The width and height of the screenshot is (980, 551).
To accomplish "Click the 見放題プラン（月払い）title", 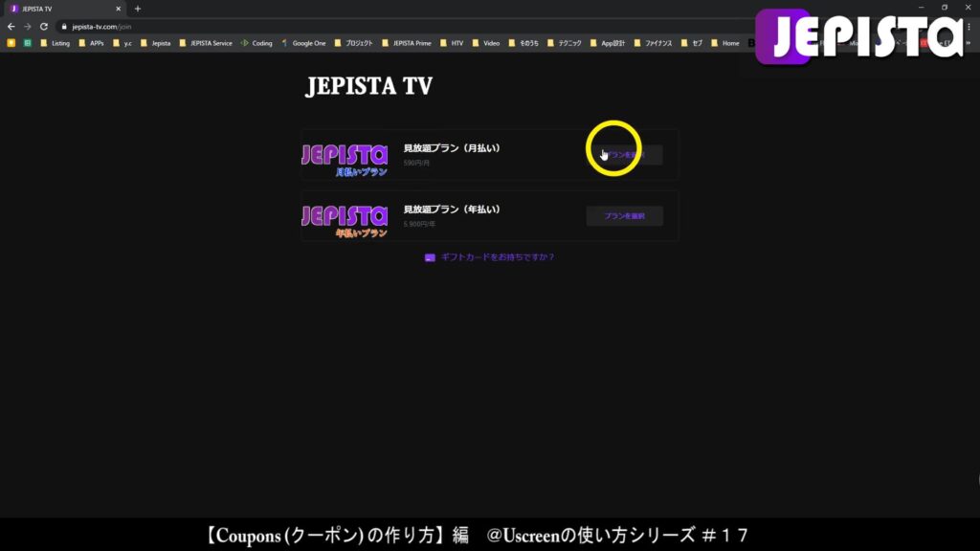I will (452, 148).
